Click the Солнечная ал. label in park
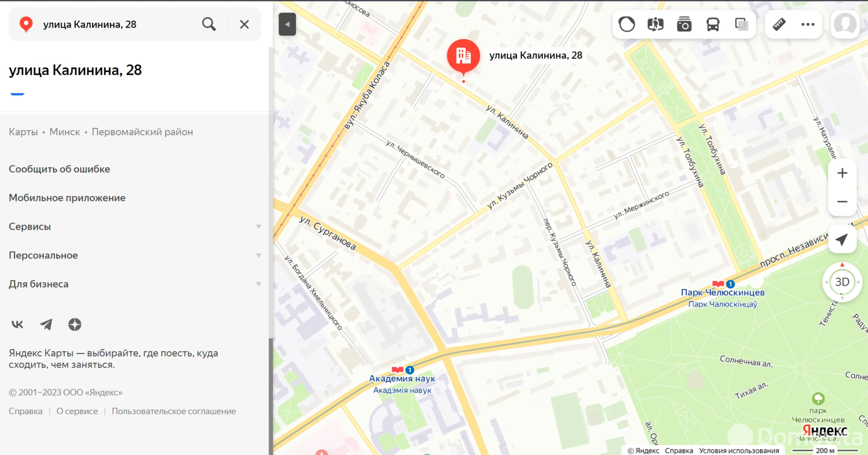The height and width of the screenshot is (455, 868). [x=746, y=361]
